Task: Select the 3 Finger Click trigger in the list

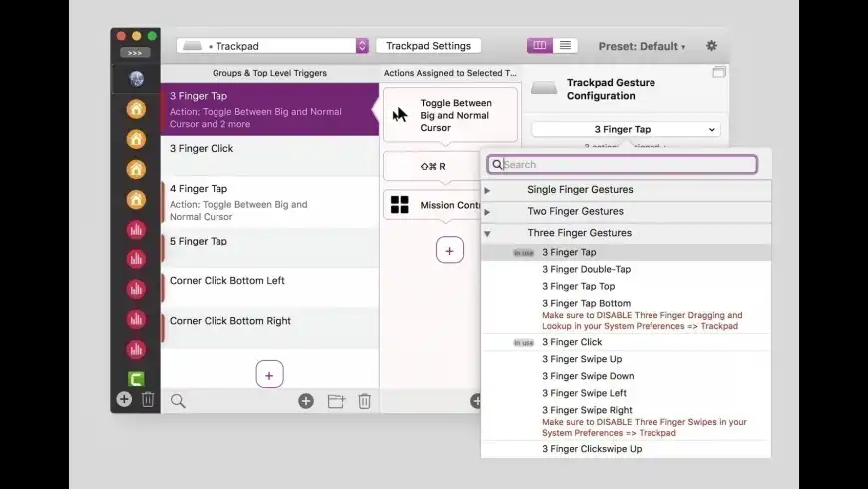Action: 269,156
